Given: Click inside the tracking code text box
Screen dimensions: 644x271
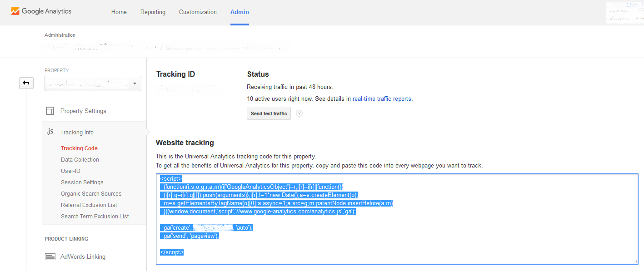Looking at the screenshot, I should (x=397, y=219).
